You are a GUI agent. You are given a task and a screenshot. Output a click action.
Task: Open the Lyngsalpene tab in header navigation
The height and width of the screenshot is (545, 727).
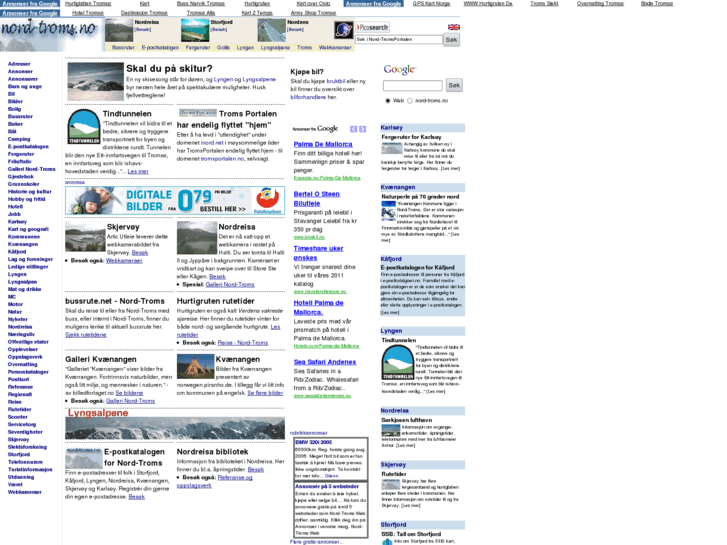pos(275,47)
